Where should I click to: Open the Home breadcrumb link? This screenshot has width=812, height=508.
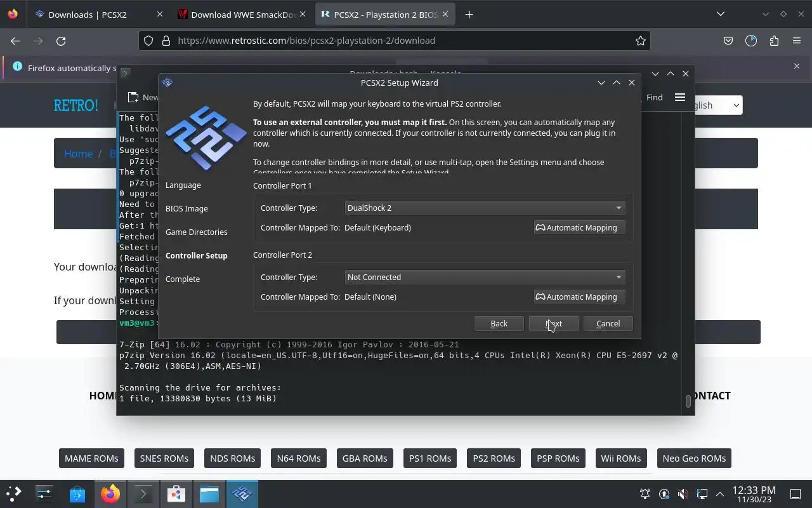[x=78, y=154]
